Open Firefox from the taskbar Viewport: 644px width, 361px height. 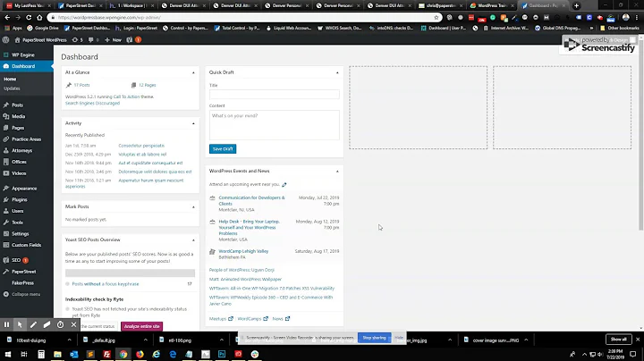140,354
